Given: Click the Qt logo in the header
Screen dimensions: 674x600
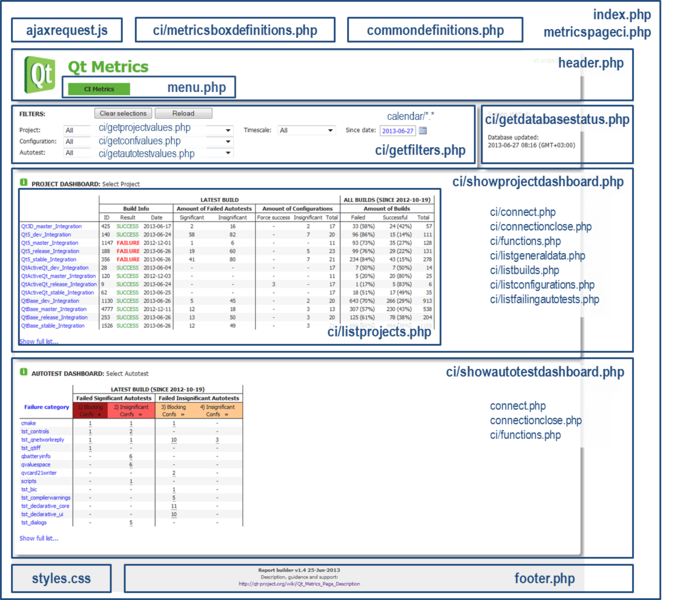Looking at the screenshot, I should pos(42,76).
